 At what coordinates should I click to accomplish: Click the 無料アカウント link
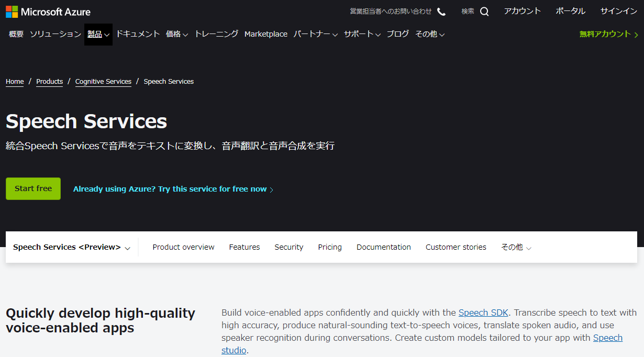[x=609, y=34]
